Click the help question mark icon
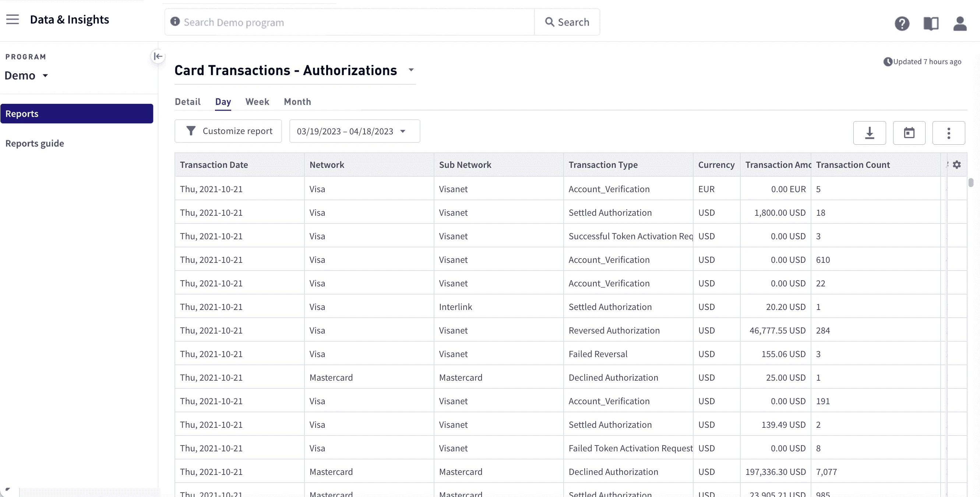This screenshot has width=980, height=497. 902,24
